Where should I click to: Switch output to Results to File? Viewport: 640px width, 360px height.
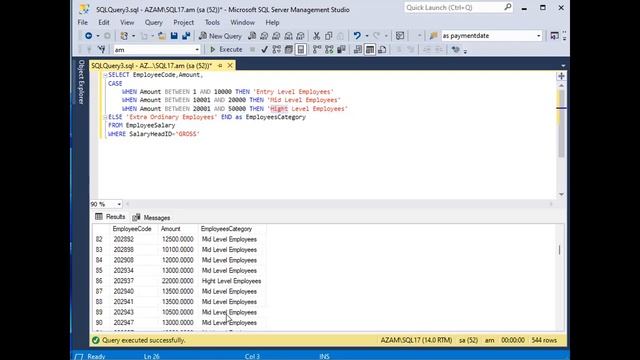click(x=382, y=50)
